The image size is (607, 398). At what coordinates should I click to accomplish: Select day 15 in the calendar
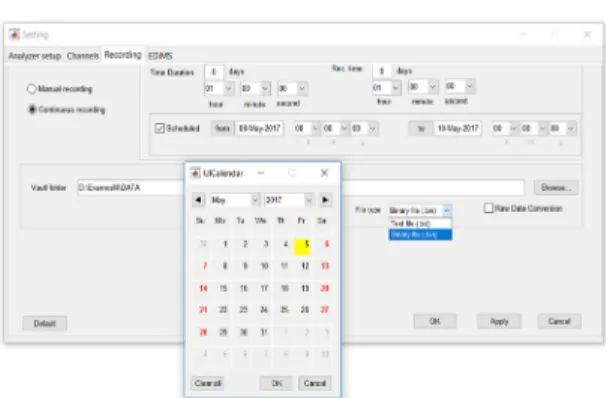tap(223, 288)
